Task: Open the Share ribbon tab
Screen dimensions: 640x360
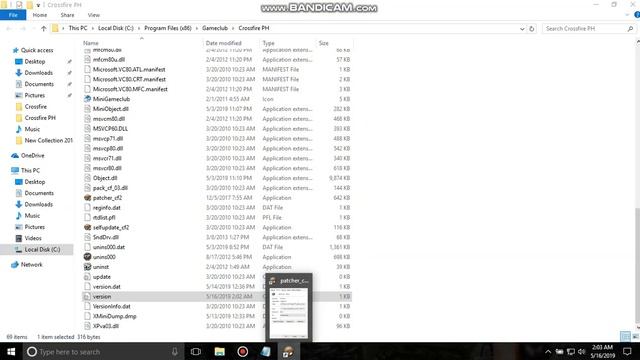Action: (67, 15)
